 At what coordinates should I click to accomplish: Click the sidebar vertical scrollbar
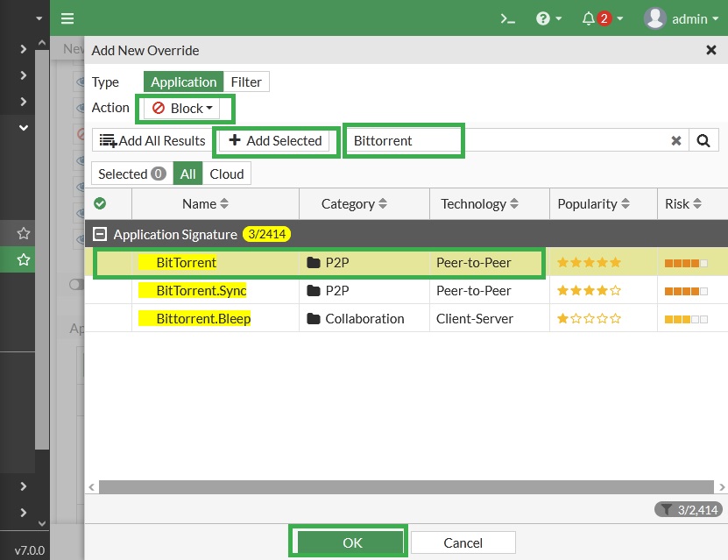(42, 250)
